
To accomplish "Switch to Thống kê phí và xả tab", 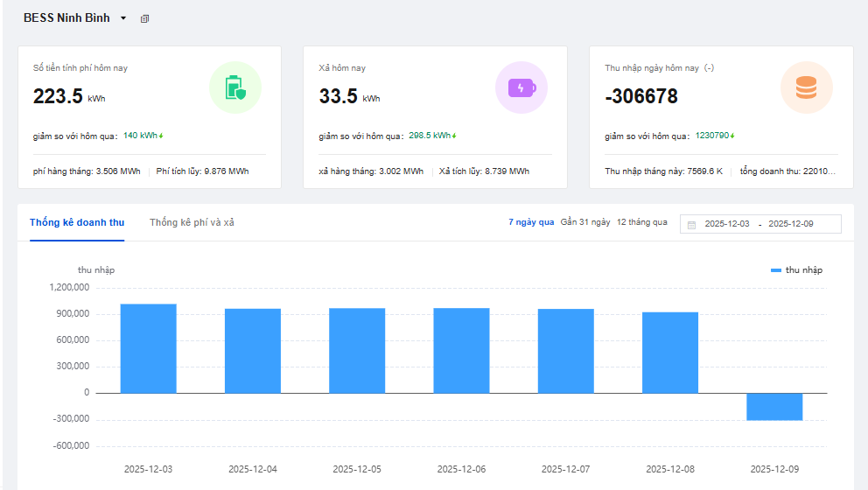I will tap(192, 222).
